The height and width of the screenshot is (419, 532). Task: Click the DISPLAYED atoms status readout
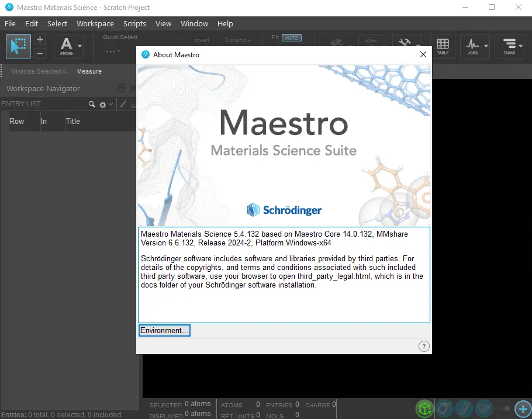point(180,414)
